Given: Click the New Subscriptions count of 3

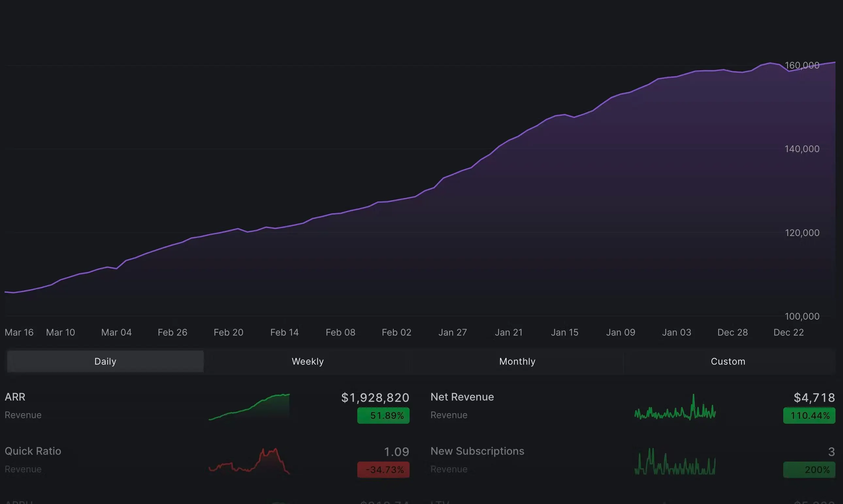Looking at the screenshot, I should point(832,452).
